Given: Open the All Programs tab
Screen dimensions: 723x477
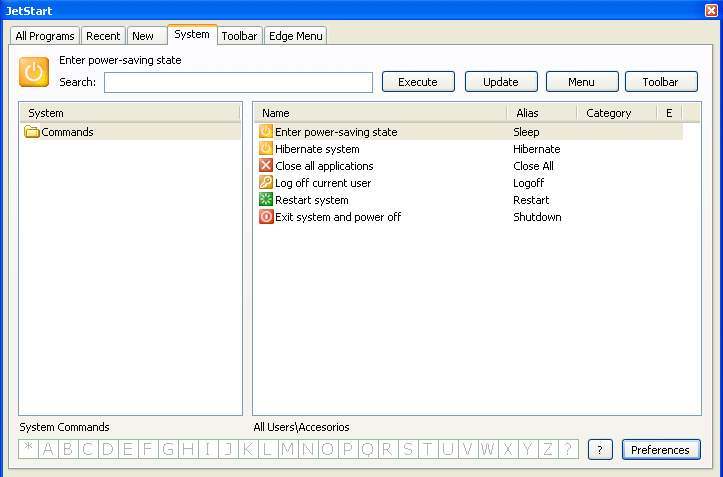Looking at the screenshot, I should 45,36.
